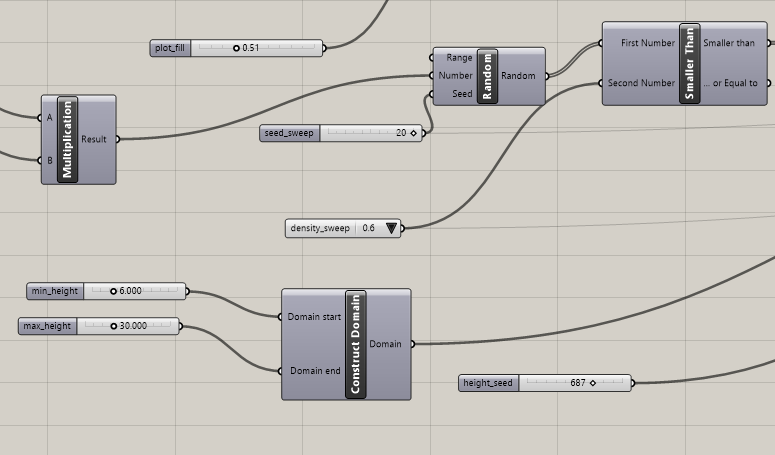Select the height_seed slider name label
775x455 pixels.
pyautogui.click(x=488, y=383)
